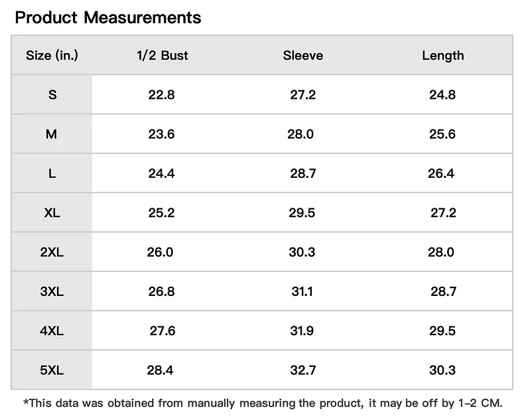
Task: Click the Length column header
Action: coord(442,55)
